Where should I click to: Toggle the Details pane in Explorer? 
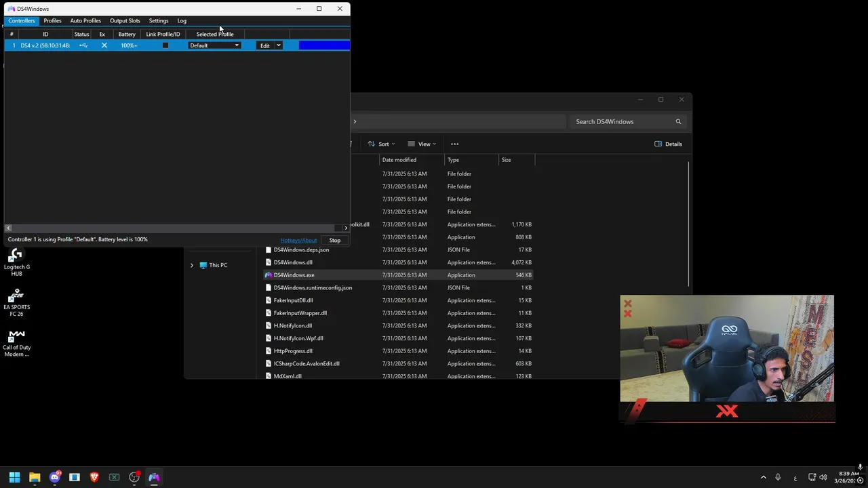click(669, 144)
